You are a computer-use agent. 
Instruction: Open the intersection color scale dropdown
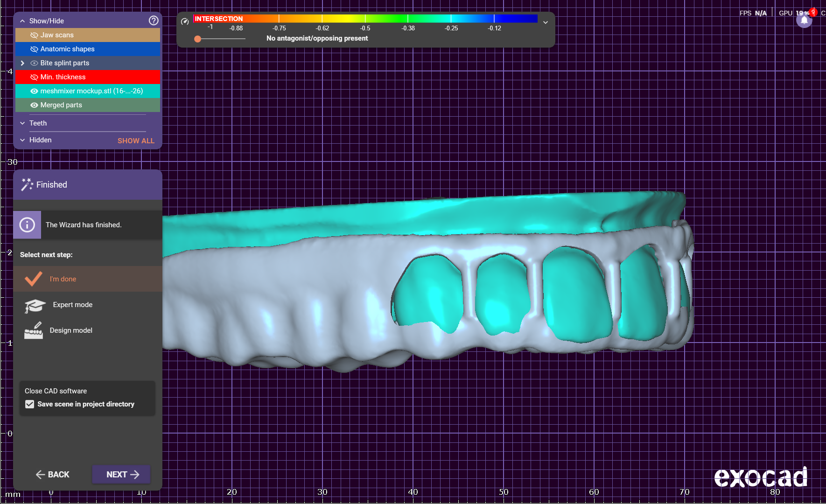coord(545,22)
